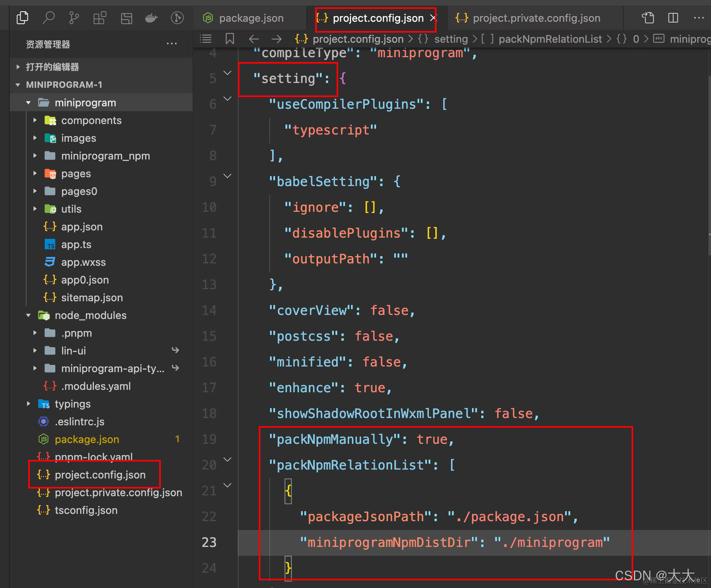The width and height of the screenshot is (711, 588).
Task: Select app.ts in the file tree
Action: [76, 244]
